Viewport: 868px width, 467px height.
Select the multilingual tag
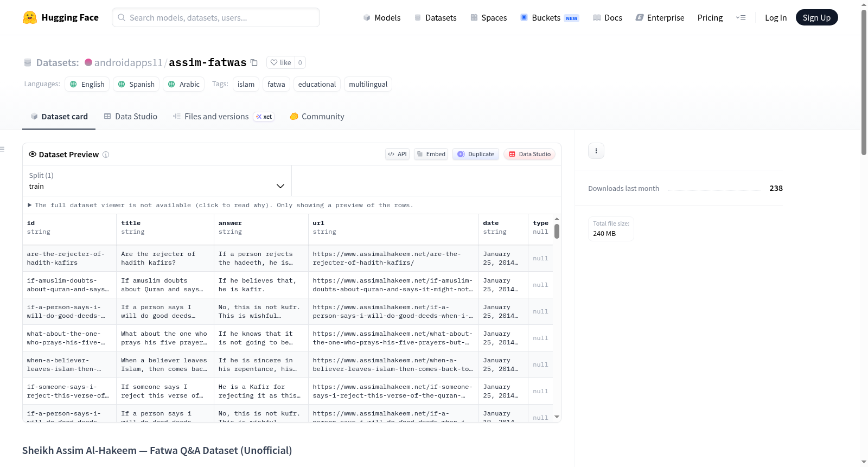click(368, 84)
